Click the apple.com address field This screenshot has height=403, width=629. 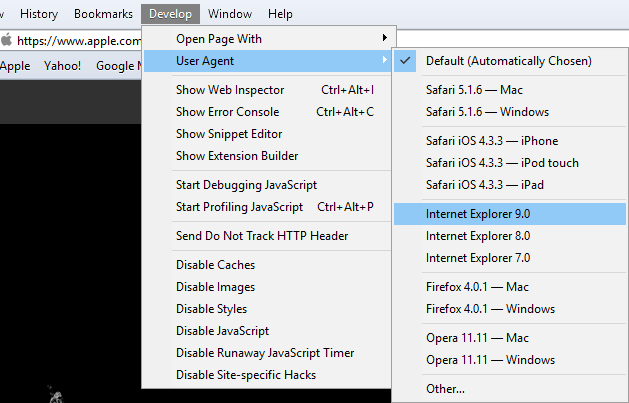(x=80, y=41)
